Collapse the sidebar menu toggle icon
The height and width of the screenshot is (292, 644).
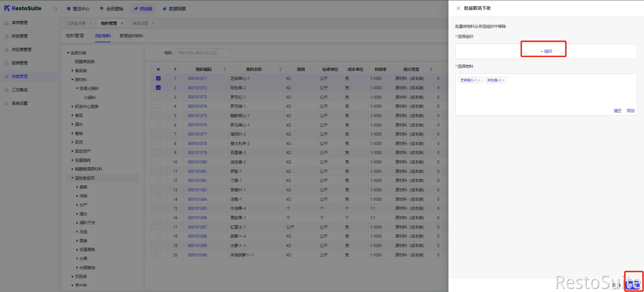tap(55, 9)
